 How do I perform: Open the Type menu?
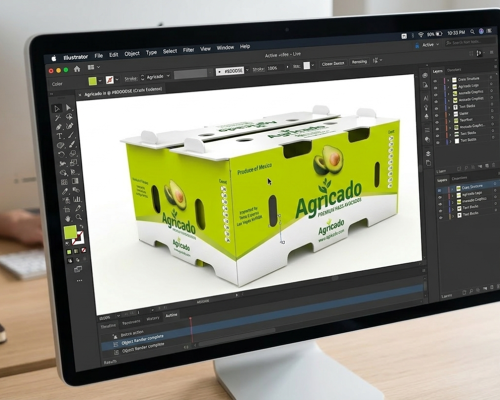click(151, 52)
